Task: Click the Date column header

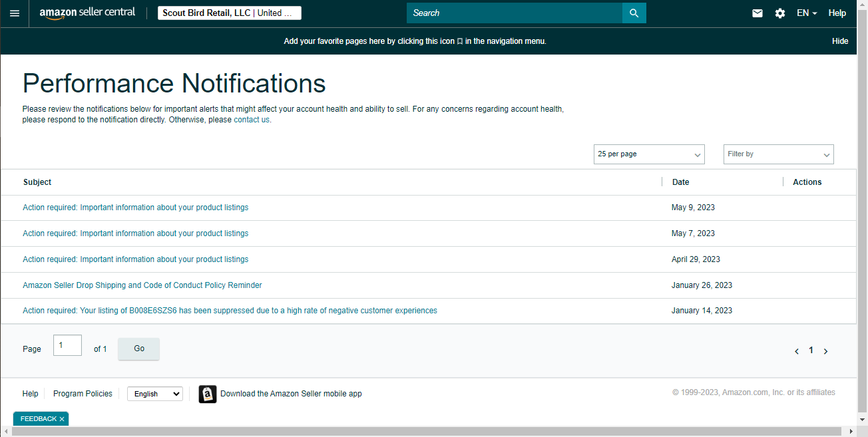Action: (x=681, y=182)
